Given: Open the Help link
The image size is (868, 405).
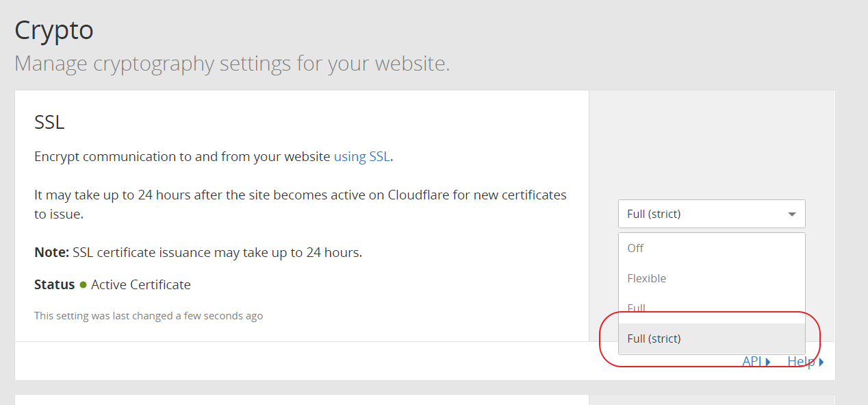Looking at the screenshot, I should click(800, 362).
